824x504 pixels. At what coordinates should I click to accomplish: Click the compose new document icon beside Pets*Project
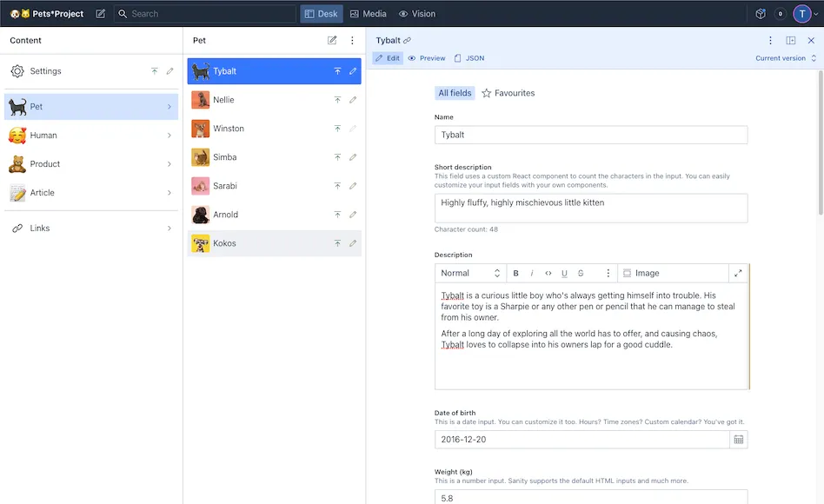tap(101, 14)
